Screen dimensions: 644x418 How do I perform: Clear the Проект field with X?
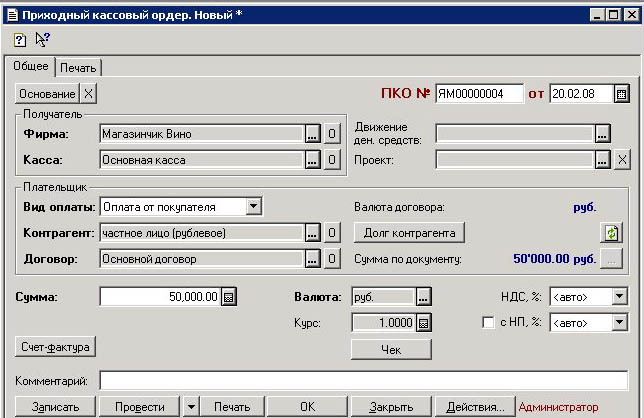(x=621, y=159)
